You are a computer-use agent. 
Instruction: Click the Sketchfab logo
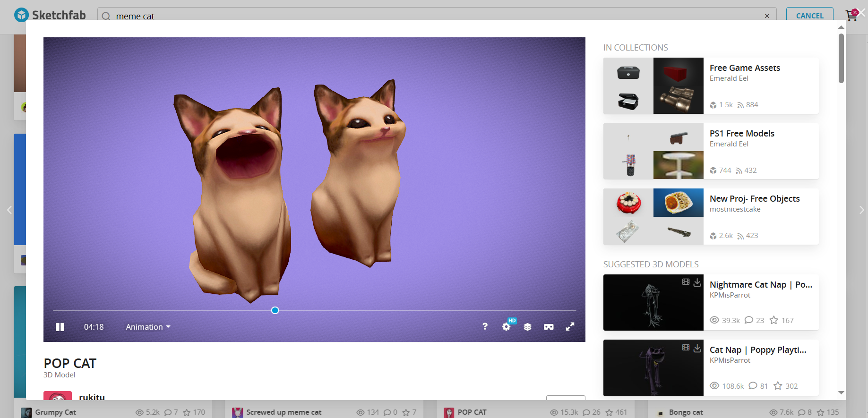tap(50, 15)
